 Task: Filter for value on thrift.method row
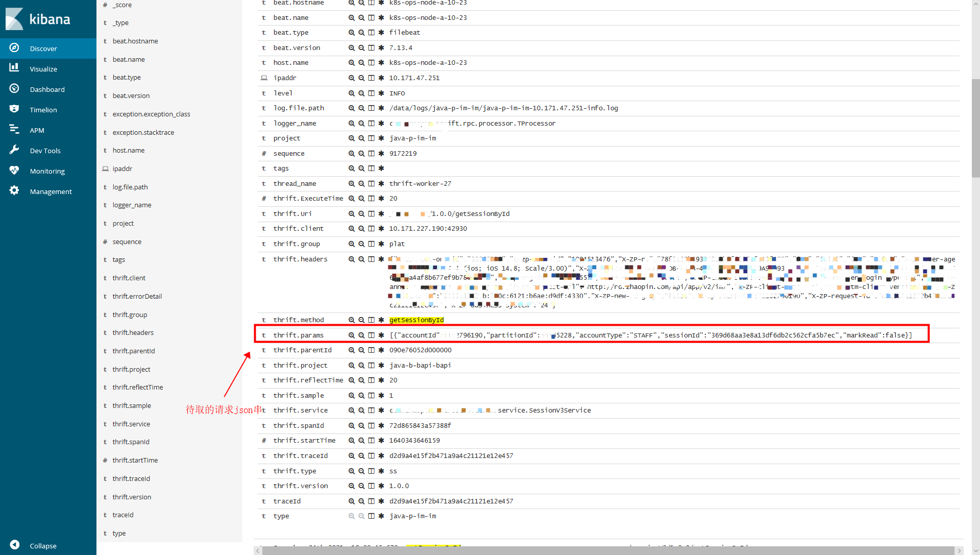(351, 320)
